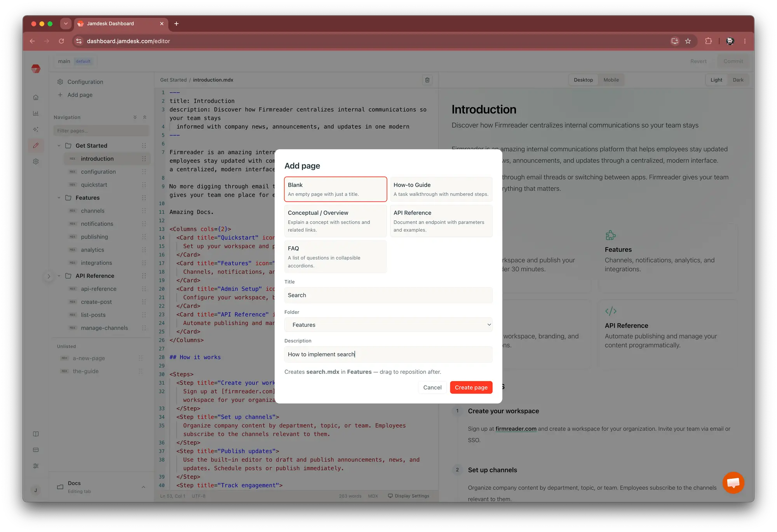Image resolution: width=777 pixels, height=532 pixels.
Task: Open a new browser tab
Action: point(176,24)
